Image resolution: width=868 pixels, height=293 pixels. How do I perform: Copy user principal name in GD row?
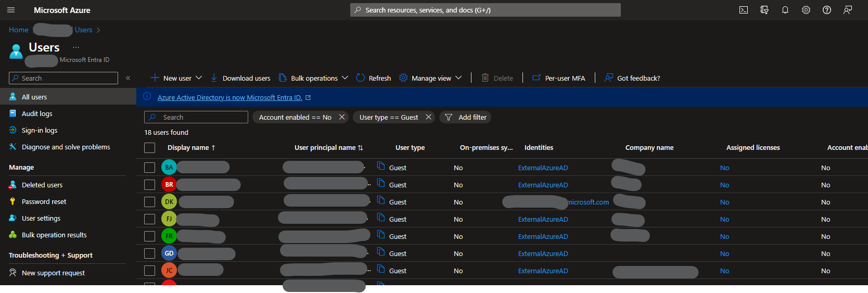(x=381, y=252)
